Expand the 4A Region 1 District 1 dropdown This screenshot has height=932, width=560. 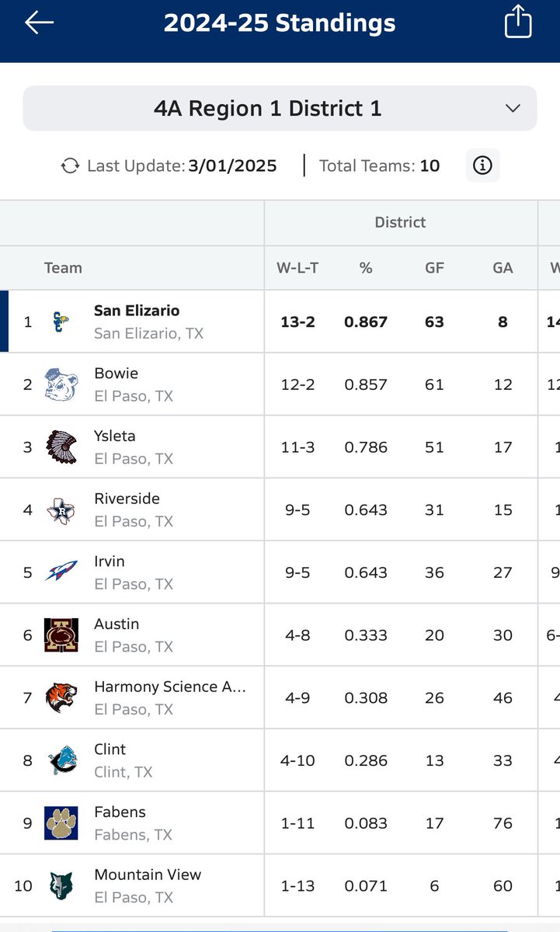point(280,108)
